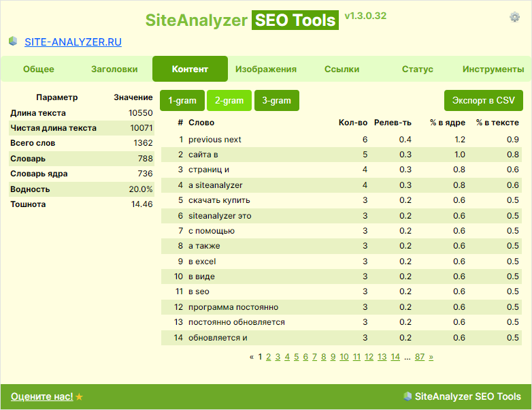Go to results page 3

pyautogui.click(x=278, y=357)
